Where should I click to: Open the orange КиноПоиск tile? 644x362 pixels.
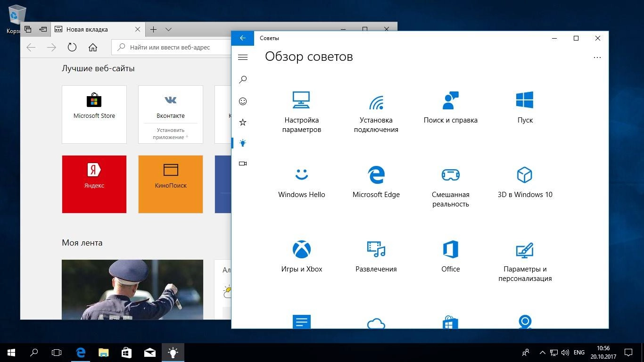(x=171, y=184)
